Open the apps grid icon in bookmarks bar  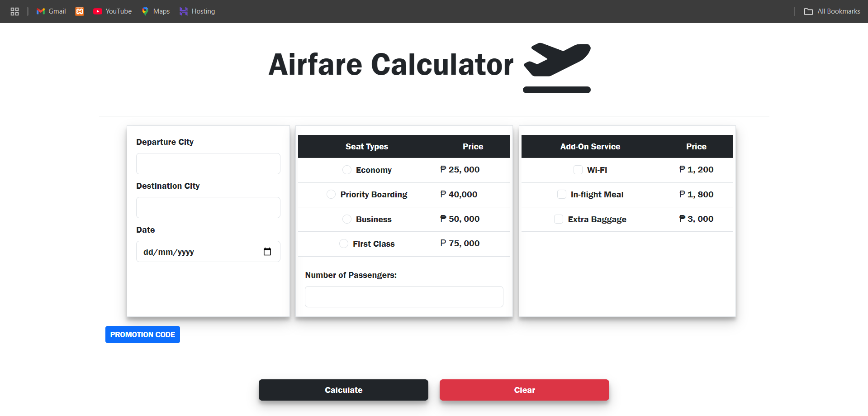[x=14, y=11]
